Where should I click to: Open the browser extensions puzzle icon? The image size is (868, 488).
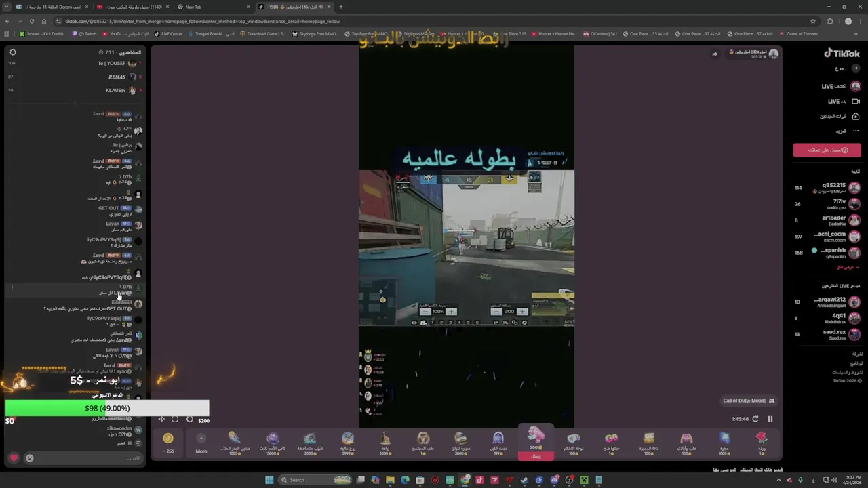point(830,21)
